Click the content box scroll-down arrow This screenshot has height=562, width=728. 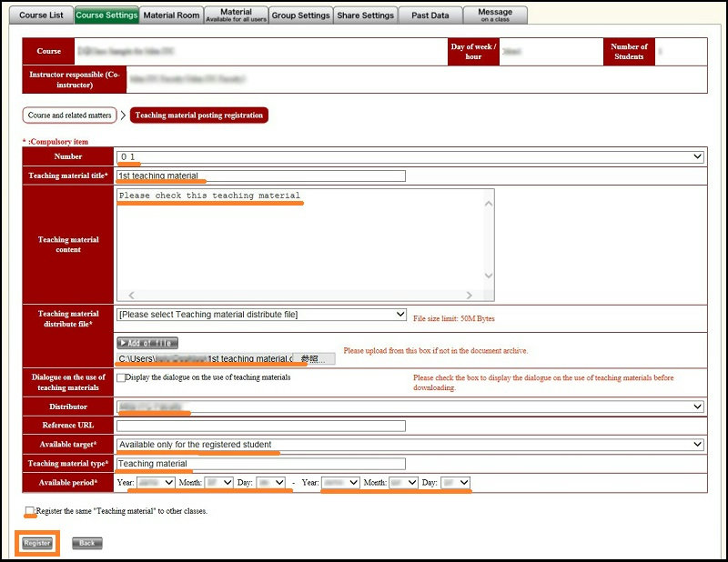(488, 276)
